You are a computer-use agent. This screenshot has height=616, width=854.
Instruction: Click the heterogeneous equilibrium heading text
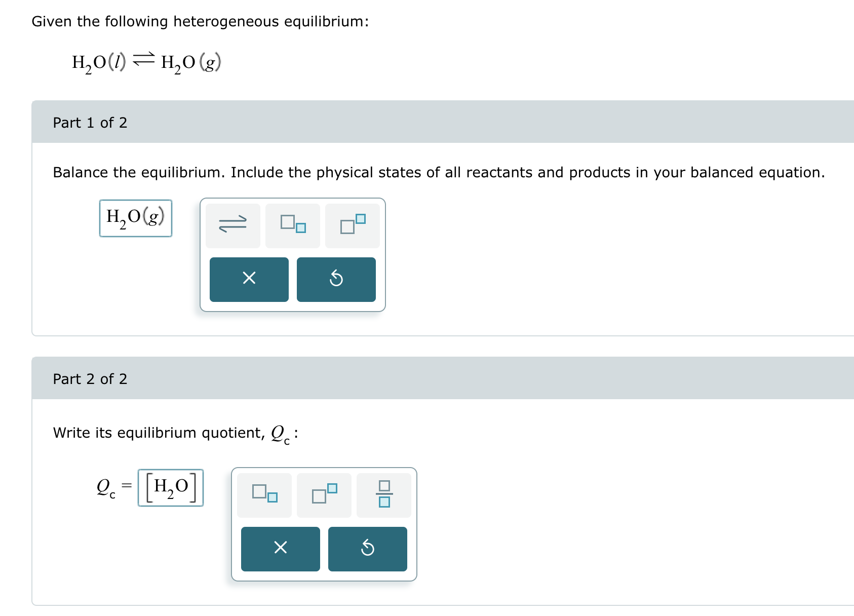201,21
